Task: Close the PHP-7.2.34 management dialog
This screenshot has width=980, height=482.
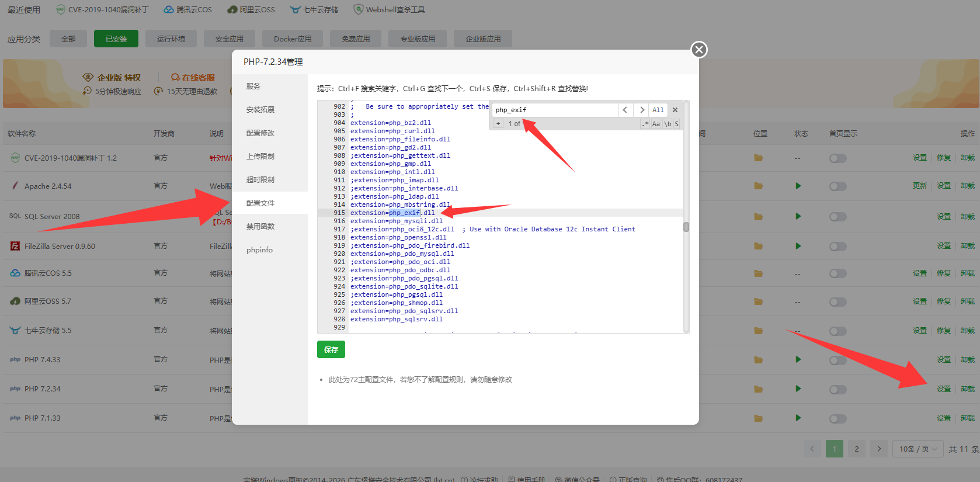Action: coord(699,50)
